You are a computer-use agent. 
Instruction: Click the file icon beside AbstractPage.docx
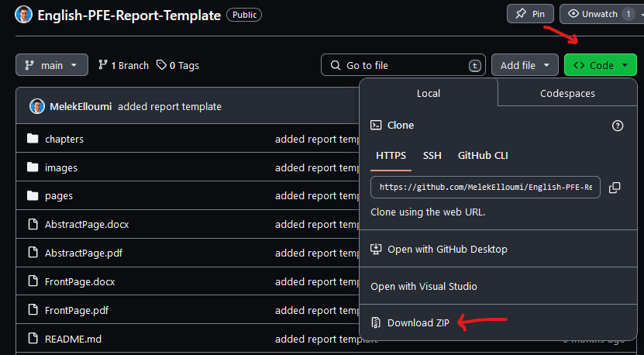pos(33,224)
